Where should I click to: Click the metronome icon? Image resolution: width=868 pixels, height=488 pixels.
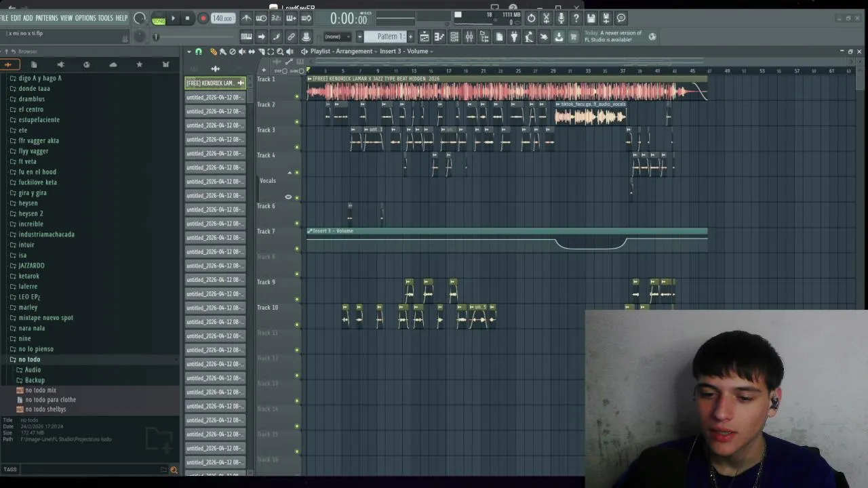245,18
